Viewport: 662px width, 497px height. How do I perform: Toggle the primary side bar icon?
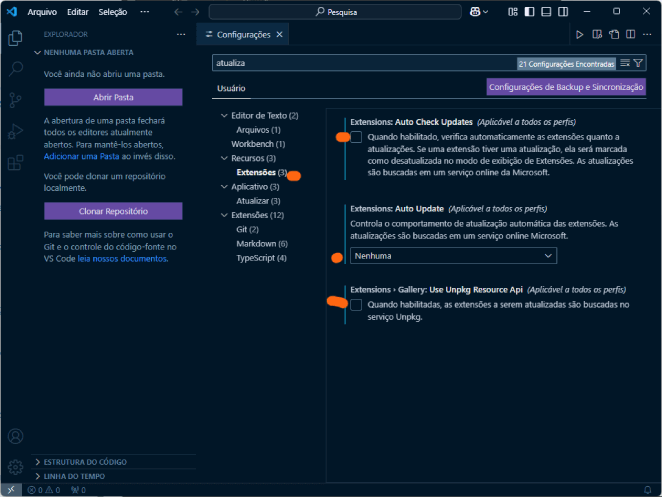[529, 12]
